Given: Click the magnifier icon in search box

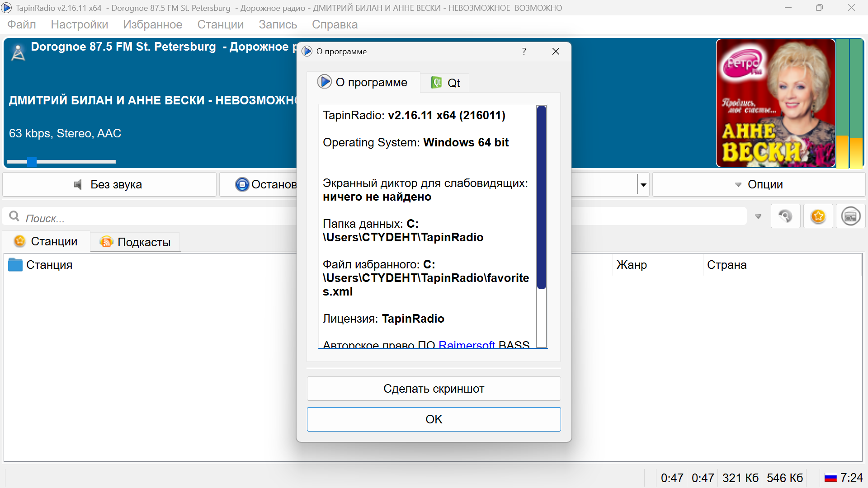Looking at the screenshot, I should 14,217.
